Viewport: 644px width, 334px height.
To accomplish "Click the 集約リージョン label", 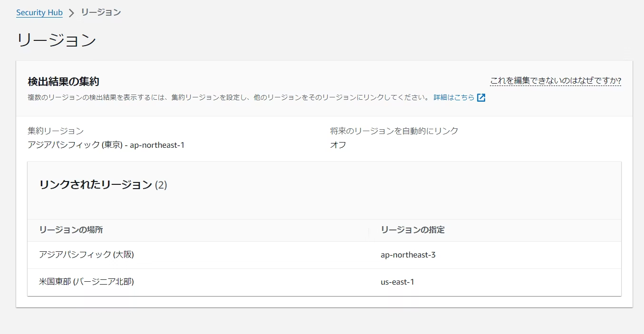I will (x=56, y=131).
